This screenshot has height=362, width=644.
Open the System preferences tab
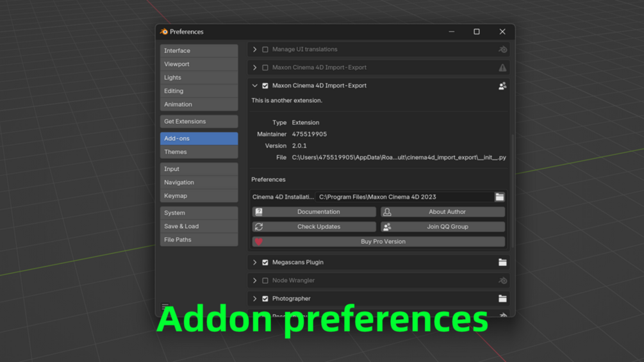pyautogui.click(x=199, y=213)
